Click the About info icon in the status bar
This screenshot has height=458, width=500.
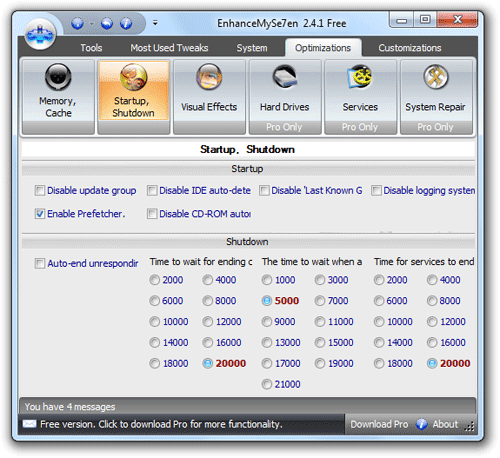(x=421, y=424)
